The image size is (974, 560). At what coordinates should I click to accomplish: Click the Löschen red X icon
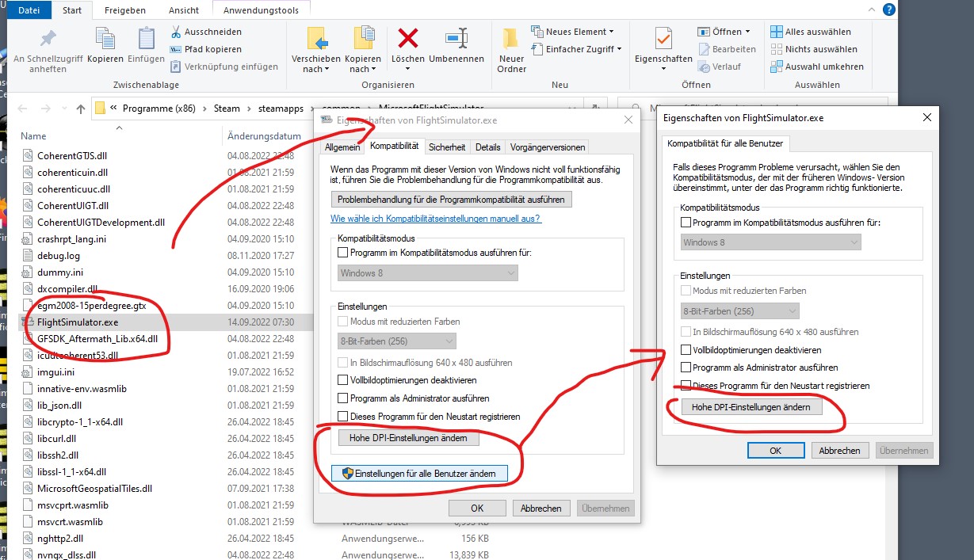tap(408, 38)
